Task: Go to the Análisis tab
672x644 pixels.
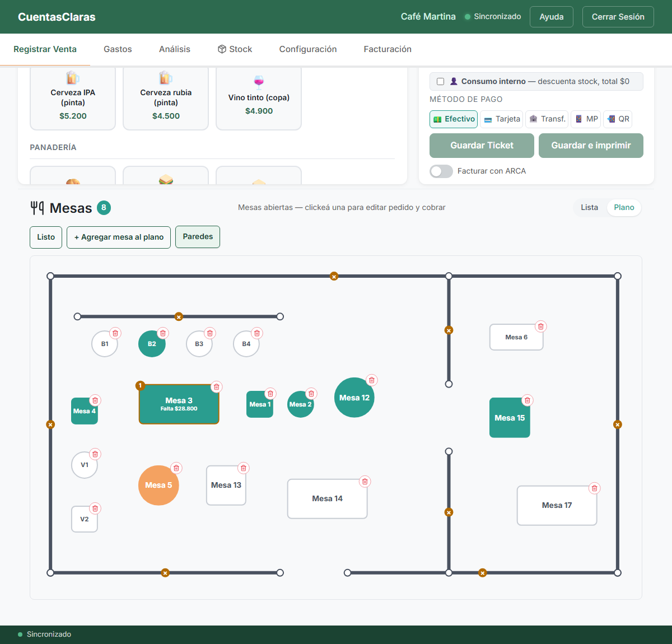Action: (x=175, y=49)
